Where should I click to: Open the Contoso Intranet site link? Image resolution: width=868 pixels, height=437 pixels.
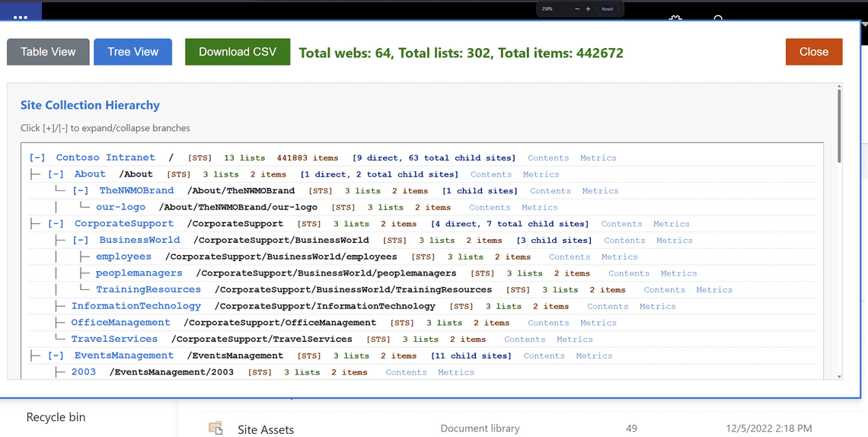pyautogui.click(x=105, y=158)
